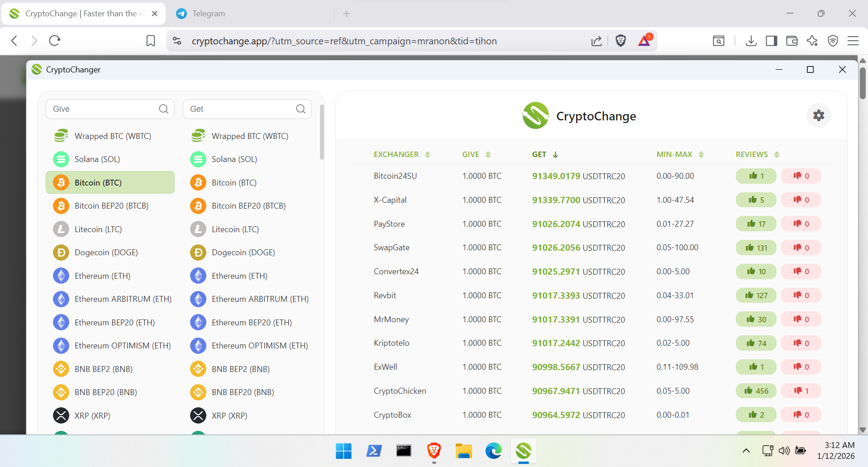Focus the Get search field
Screen dimensions: 868x467
[247, 109]
